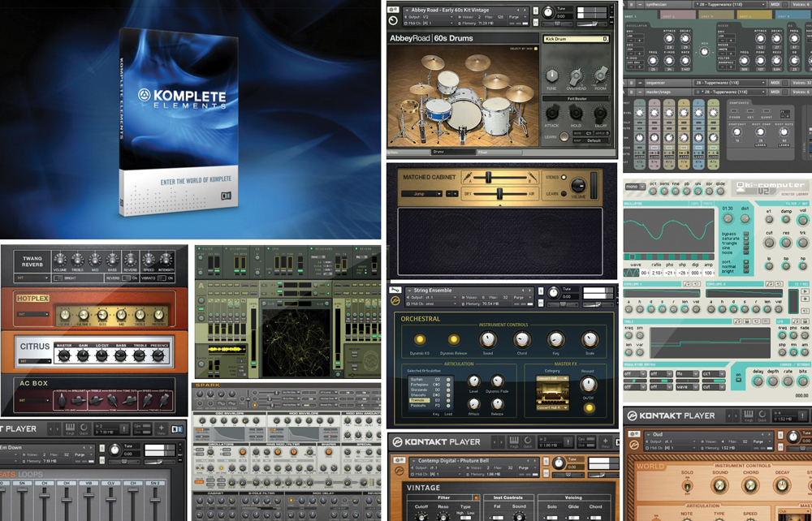This screenshot has width=812, height=521.
Task: Enable Learn on Matched Cabinet
Action: 564,194
